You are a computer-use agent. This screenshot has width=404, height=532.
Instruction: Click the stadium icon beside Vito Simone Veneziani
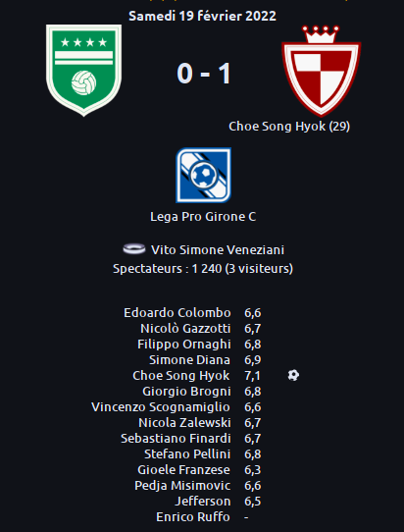134,249
